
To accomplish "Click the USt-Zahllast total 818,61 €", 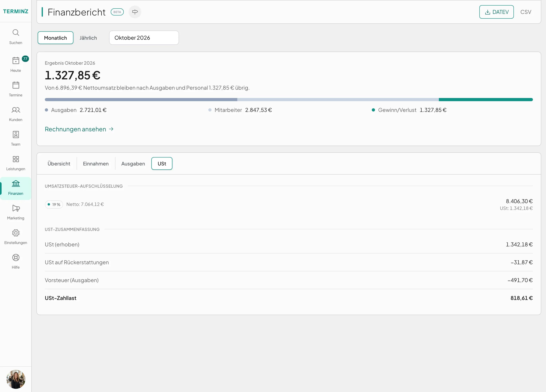I will [x=521, y=298].
